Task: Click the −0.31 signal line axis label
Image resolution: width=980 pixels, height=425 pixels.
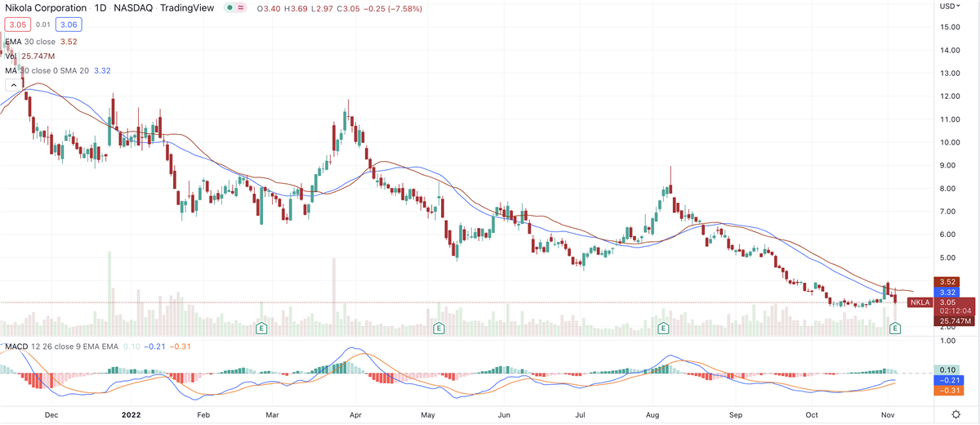Action: pyautogui.click(x=947, y=391)
